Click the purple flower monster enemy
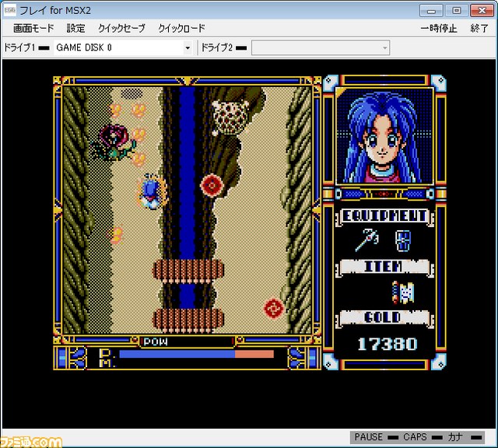The width and height of the screenshot is (498, 448). [x=114, y=142]
